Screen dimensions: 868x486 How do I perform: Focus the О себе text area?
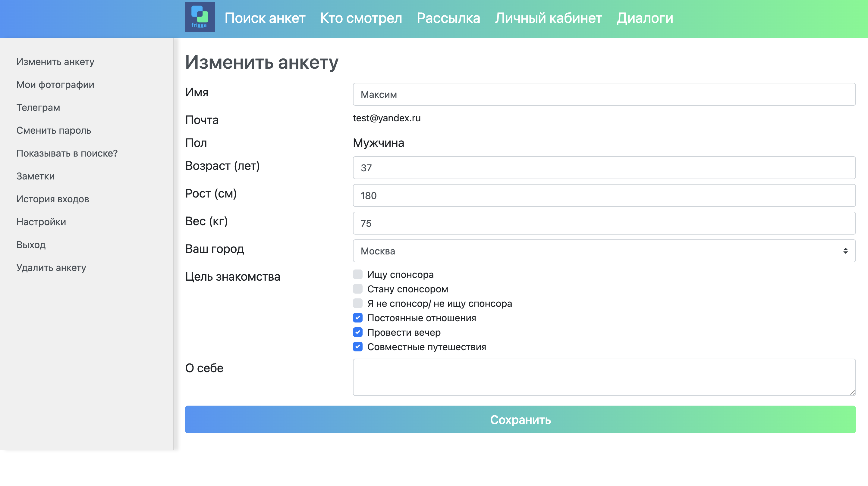[604, 377]
